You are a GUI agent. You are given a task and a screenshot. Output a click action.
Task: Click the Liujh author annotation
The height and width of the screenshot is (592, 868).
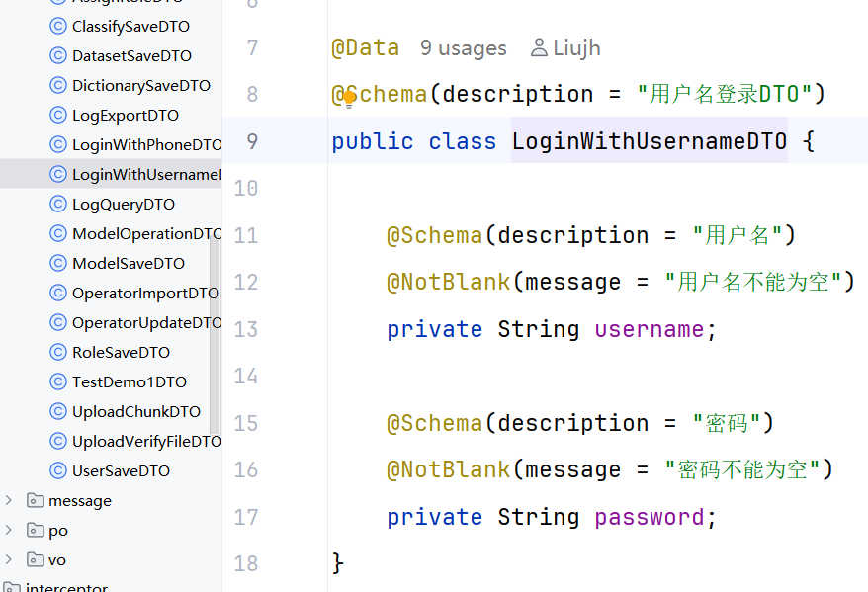pos(576,48)
